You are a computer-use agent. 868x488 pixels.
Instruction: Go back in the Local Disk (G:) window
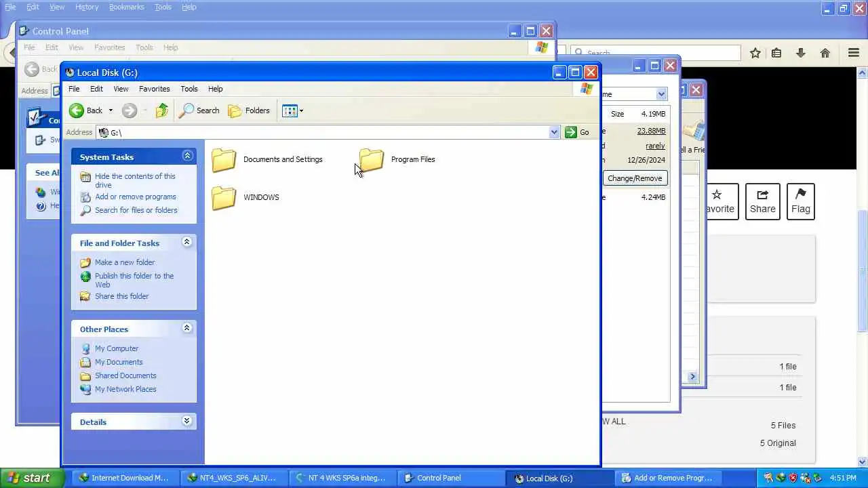click(x=86, y=110)
